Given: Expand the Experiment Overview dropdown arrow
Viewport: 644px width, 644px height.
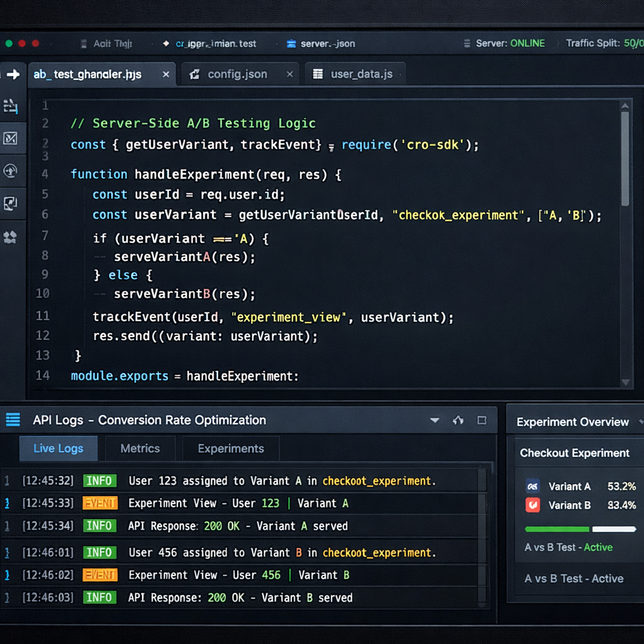Looking at the screenshot, I should pos(641,422).
